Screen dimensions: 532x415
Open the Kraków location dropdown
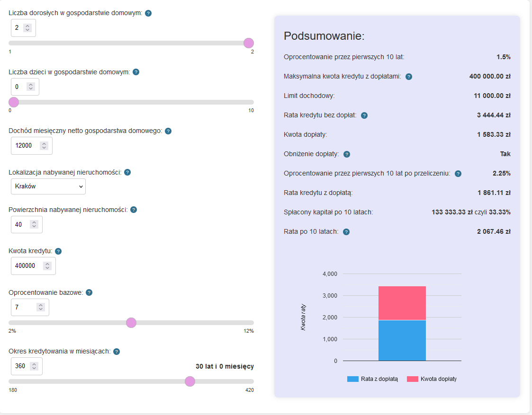(x=48, y=186)
